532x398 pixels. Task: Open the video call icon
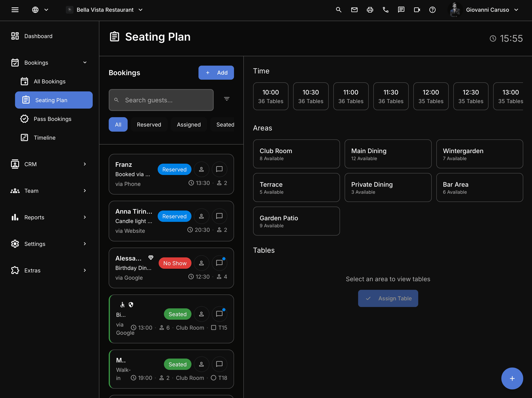coord(417,10)
